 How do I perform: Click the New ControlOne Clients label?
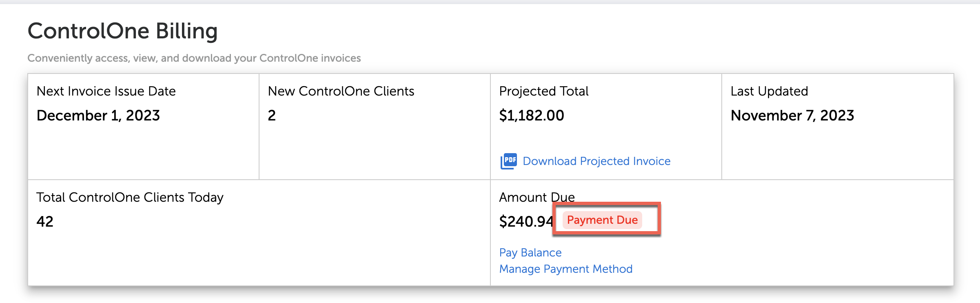coord(341,91)
